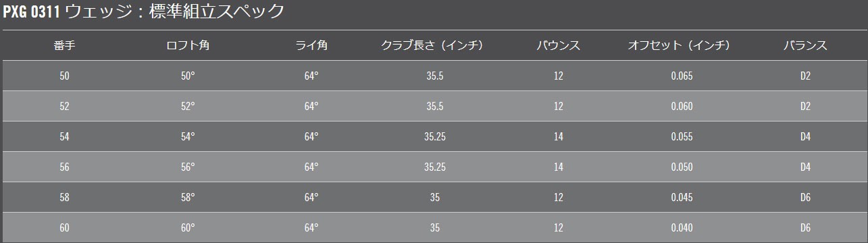Screen dimensions: 868x243
Task: Select the 0.065 offset value
Action: pyautogui.click(x=682, y=76)
